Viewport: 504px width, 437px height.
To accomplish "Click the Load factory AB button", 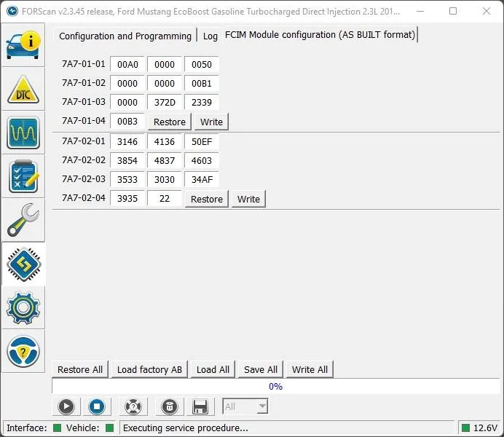I will (x=149, y=369).
